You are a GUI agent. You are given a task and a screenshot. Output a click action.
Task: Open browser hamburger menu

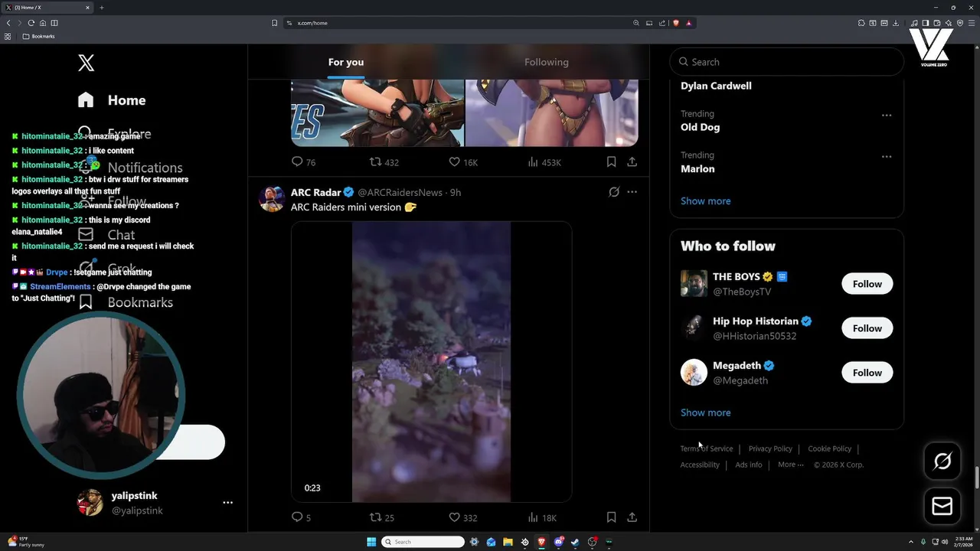pyautogui.click(x=972, y=23)
